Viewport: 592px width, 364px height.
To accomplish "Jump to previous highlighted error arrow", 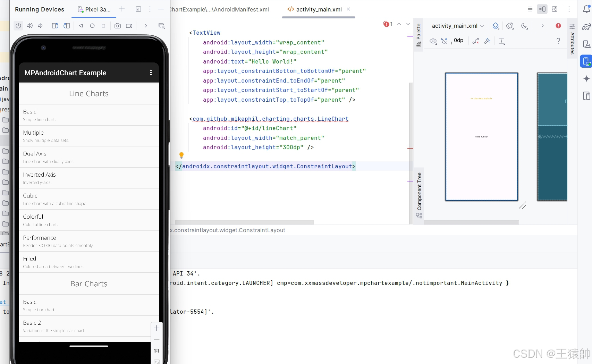I will [x=399, y=24].
